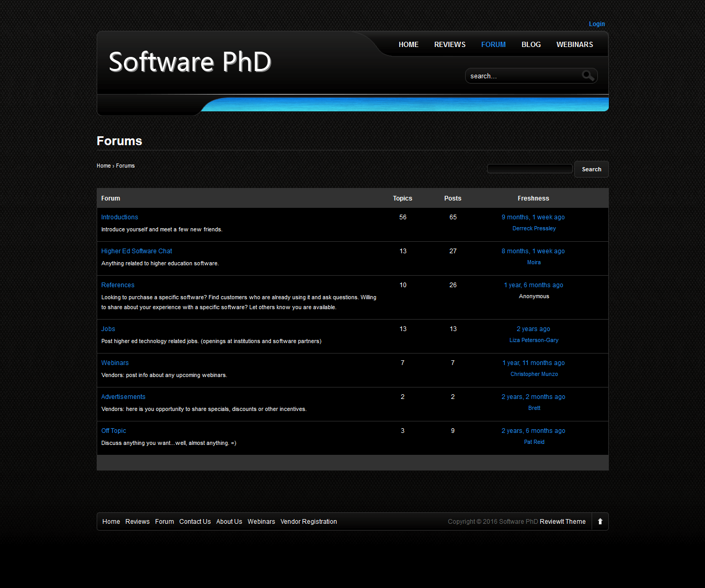Screen dimensions: 705x588
Task: Focus the forum search text field
Action: pos(529,169)
